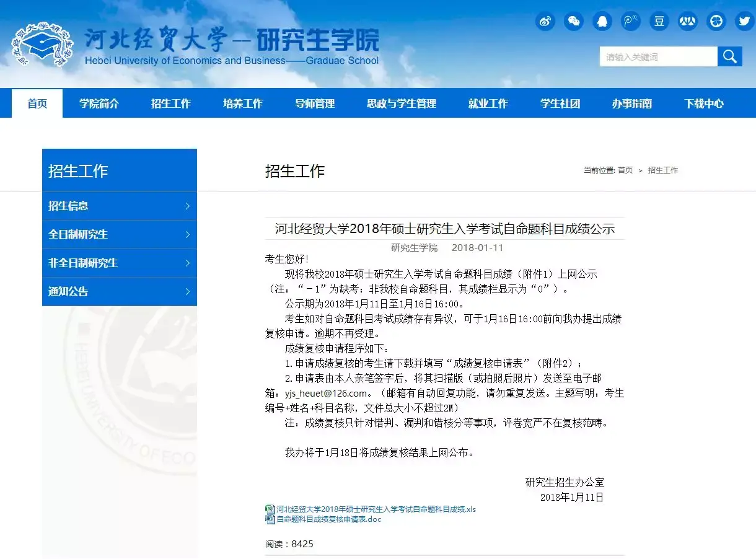
Task: Expand the 通知公告 sidebar section
Action: tap(119, 291)
